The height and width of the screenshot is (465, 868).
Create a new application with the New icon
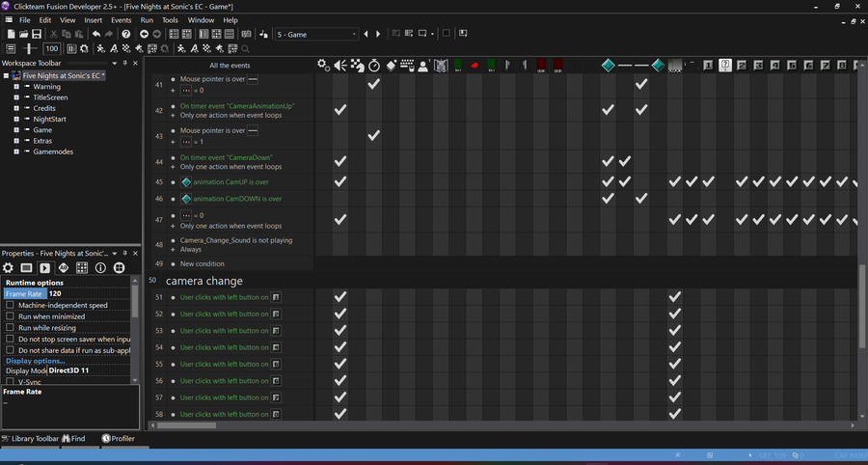(x=11, y=34)
